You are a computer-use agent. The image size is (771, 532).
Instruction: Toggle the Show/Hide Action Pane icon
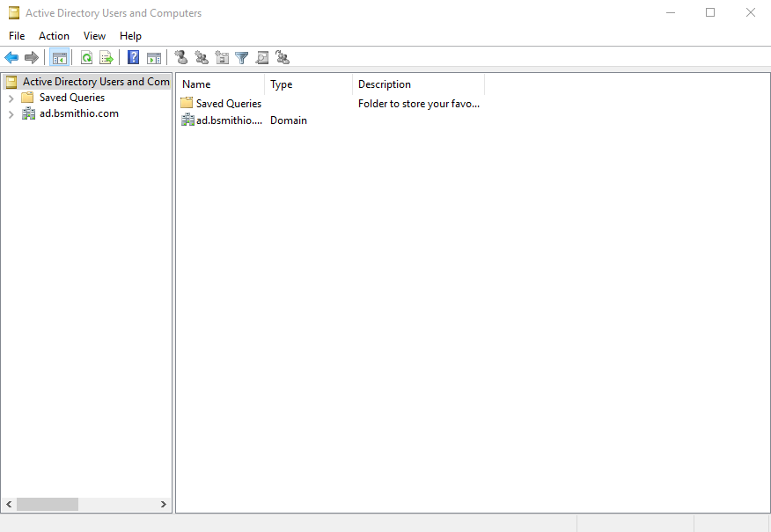[154, 58]
